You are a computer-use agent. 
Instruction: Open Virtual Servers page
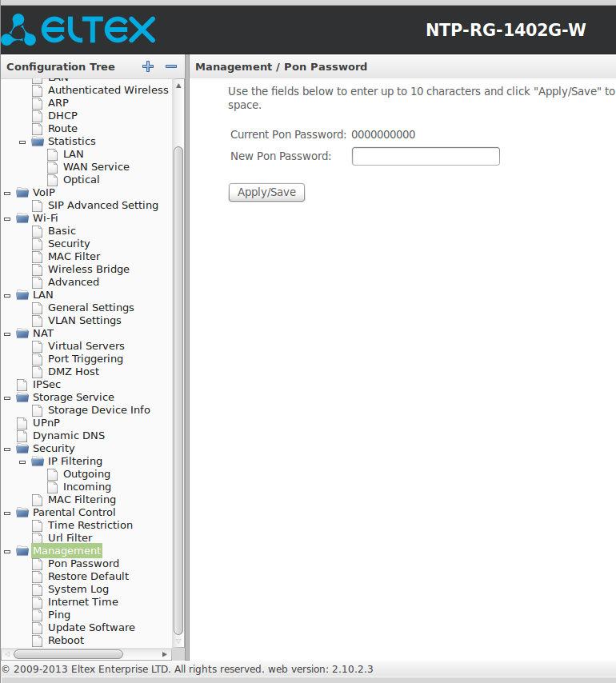[x=86, y=345]
